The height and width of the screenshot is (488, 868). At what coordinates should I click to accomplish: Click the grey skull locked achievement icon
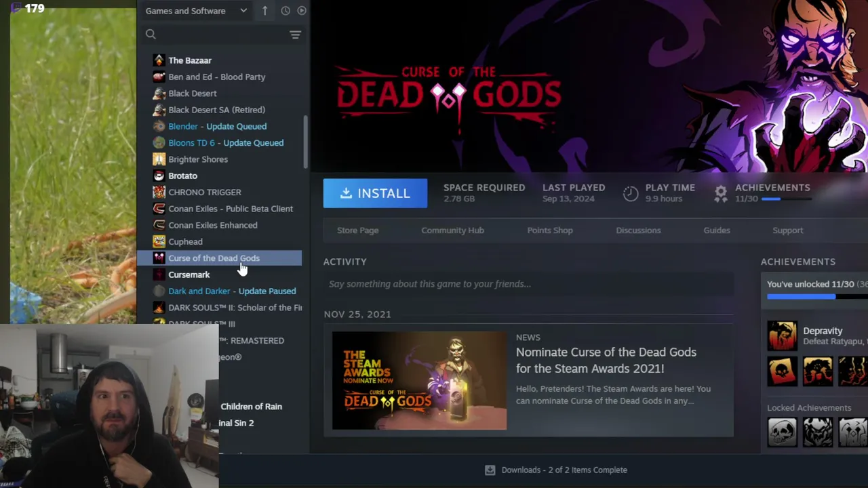click(782, 432)
